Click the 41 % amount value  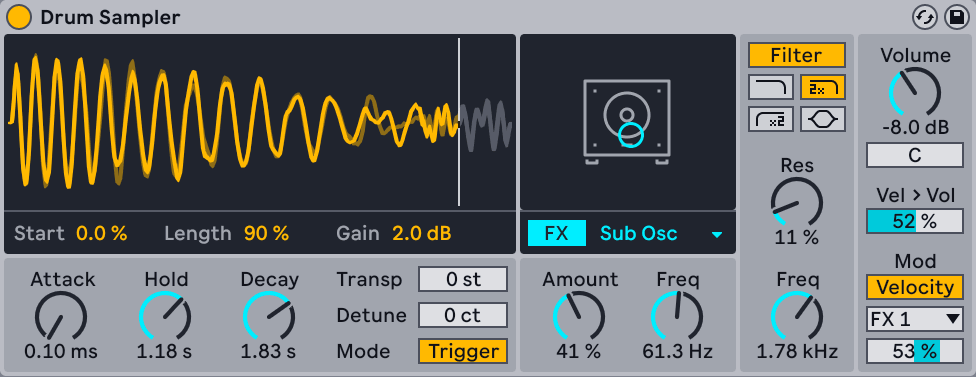click(x=579, y=351)
